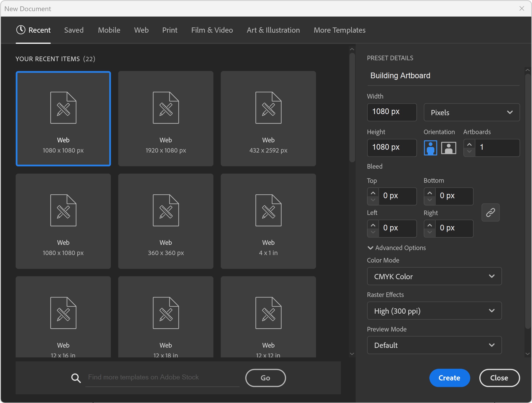Increase the Top bleed value
532x403 pixels.
tap(373, 193)
